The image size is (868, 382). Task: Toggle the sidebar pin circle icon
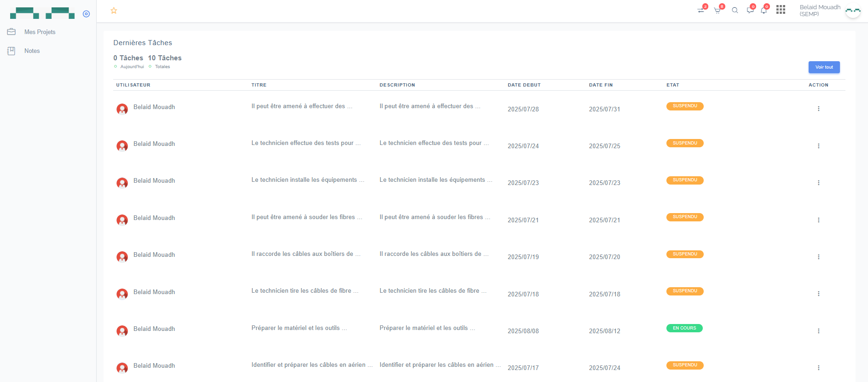pyautogui.click(x=86, y=14)
